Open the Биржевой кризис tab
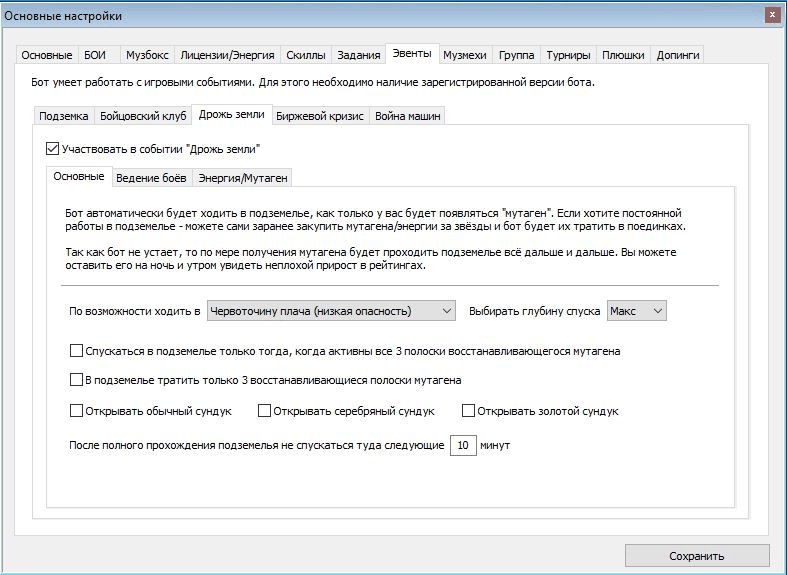The width and height of the screenshot is (787, 575). coord(320,116)
